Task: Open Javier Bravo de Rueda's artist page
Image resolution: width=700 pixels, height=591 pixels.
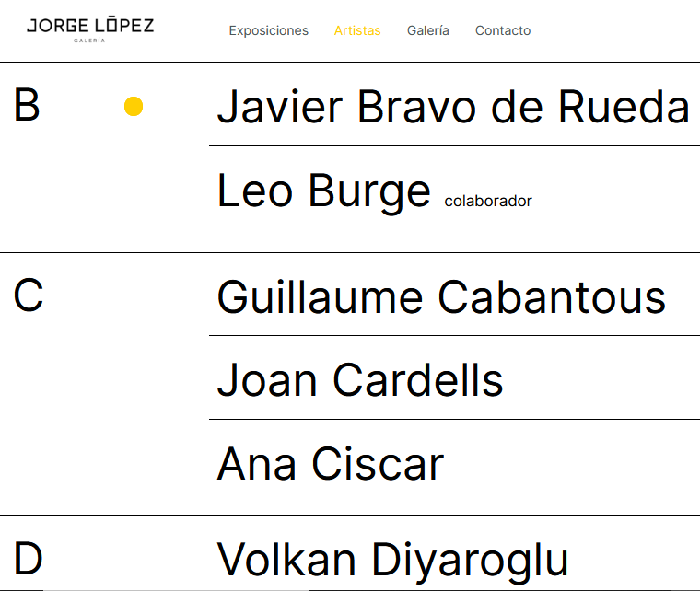Action: coord(453,108)
